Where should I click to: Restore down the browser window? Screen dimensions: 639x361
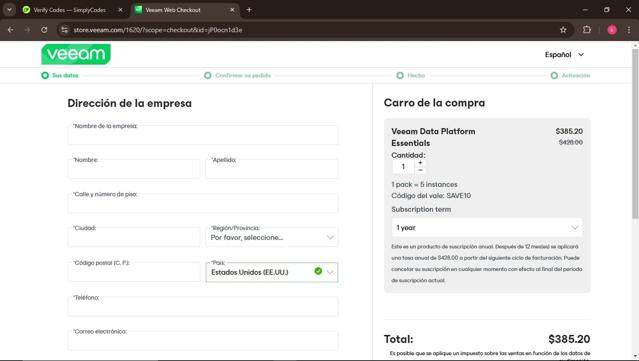606,10
